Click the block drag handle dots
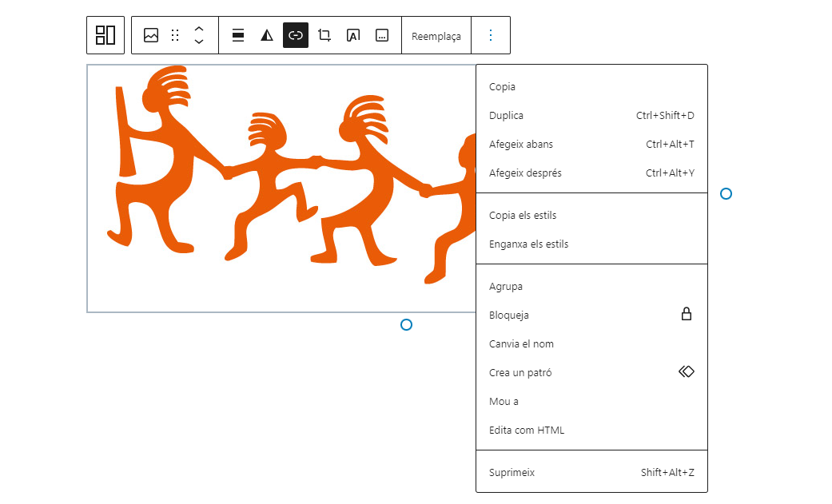Screen dimensions: 832x504 tap(175, 35)
